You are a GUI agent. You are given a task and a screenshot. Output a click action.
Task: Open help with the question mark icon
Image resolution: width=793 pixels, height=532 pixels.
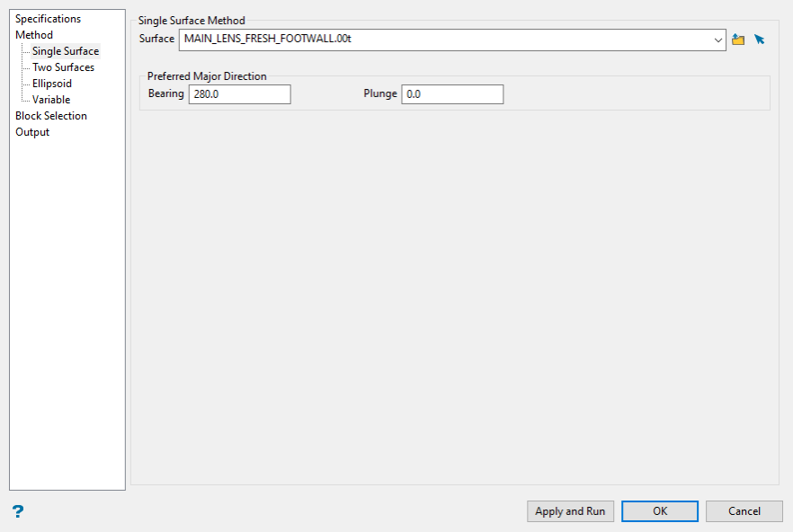18,511
